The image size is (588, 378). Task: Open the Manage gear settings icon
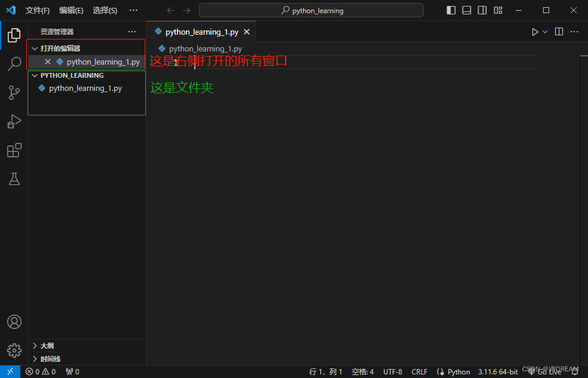(x=14, y=350)
